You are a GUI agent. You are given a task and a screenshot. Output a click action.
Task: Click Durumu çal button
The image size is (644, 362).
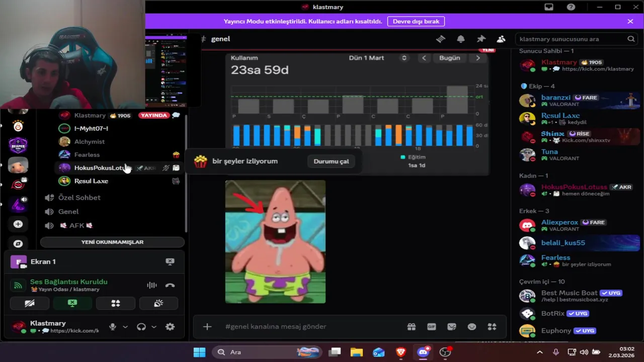coord(331,161)
